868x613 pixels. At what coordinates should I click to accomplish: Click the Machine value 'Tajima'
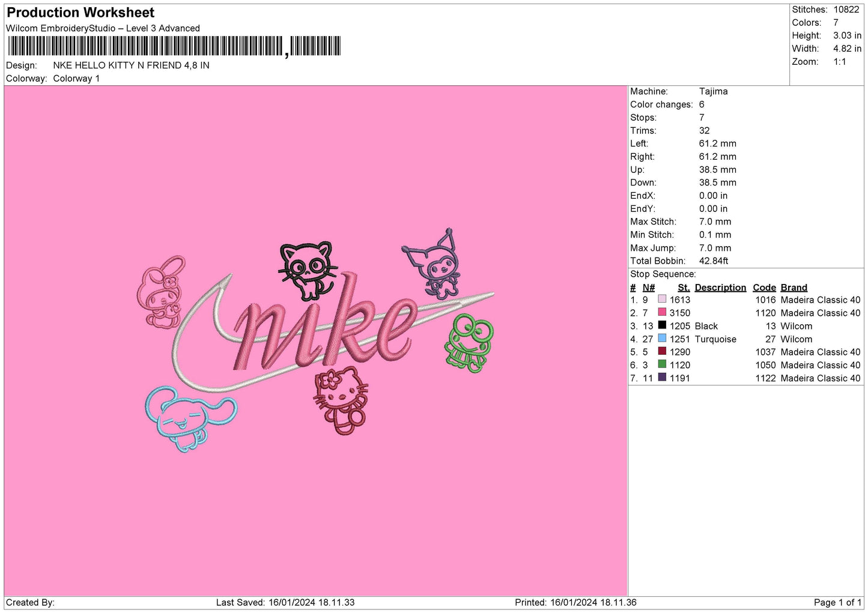713,91
